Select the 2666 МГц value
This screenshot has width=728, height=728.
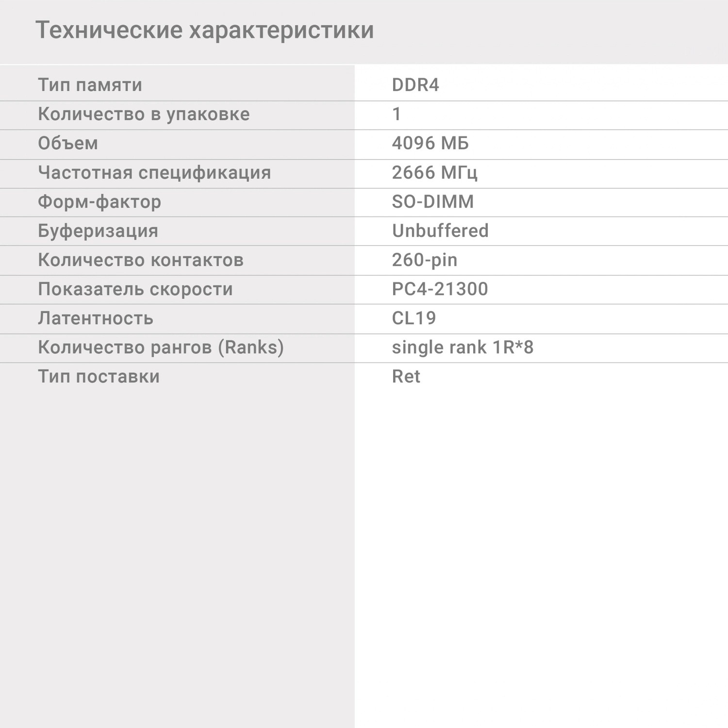point(434,172)
